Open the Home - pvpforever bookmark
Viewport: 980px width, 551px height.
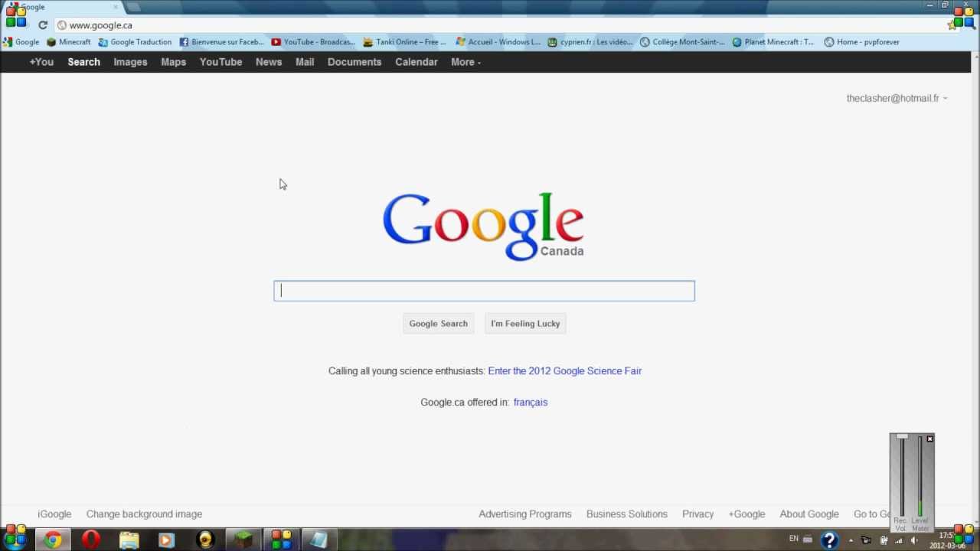tap(861, 42)
